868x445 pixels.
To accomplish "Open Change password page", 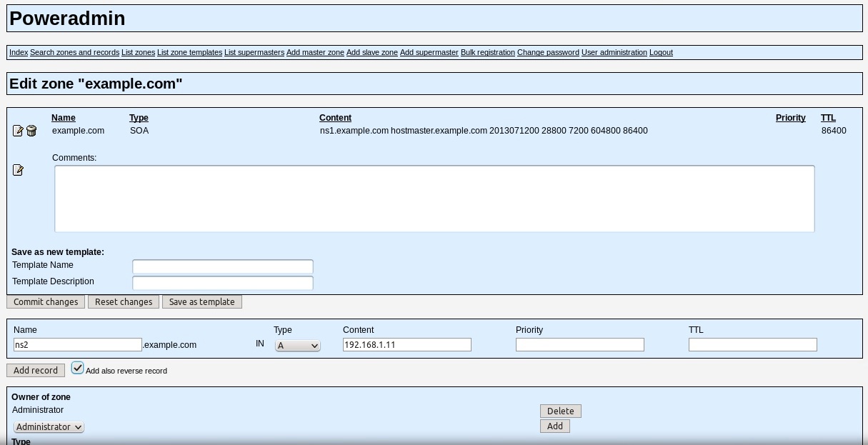I will [x=548, y=52].
